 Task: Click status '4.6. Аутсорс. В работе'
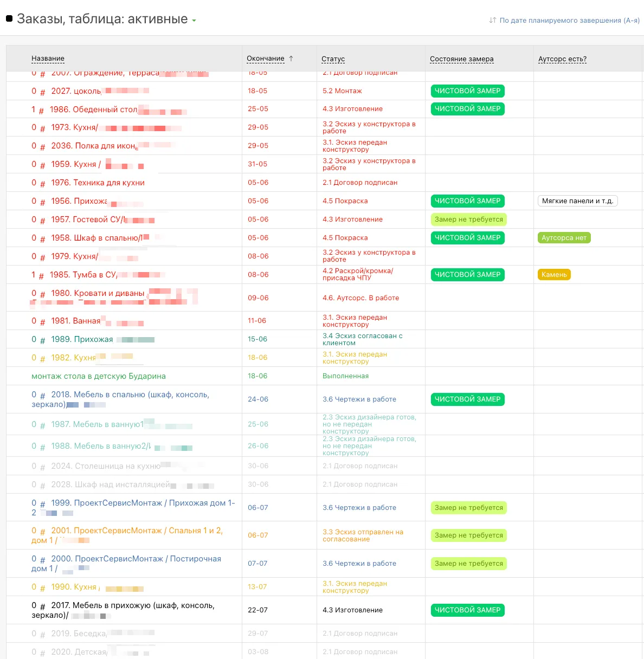tap(361, 298)
